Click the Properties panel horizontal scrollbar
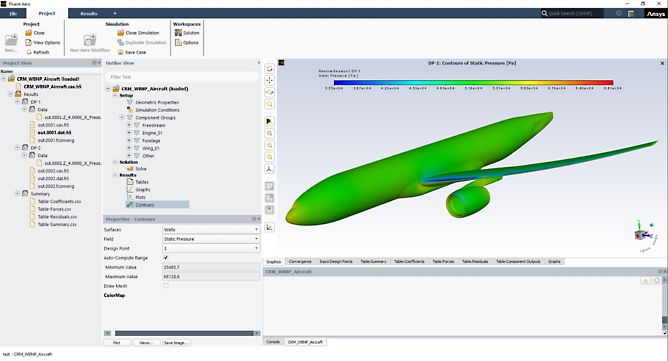The width and height of the screenshot is (668, 361). 184,333
